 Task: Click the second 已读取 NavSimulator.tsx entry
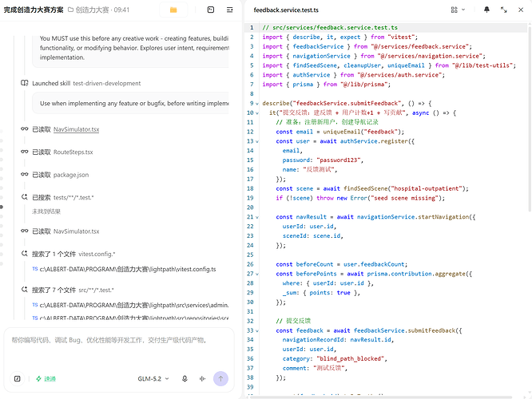coord(66,231)
